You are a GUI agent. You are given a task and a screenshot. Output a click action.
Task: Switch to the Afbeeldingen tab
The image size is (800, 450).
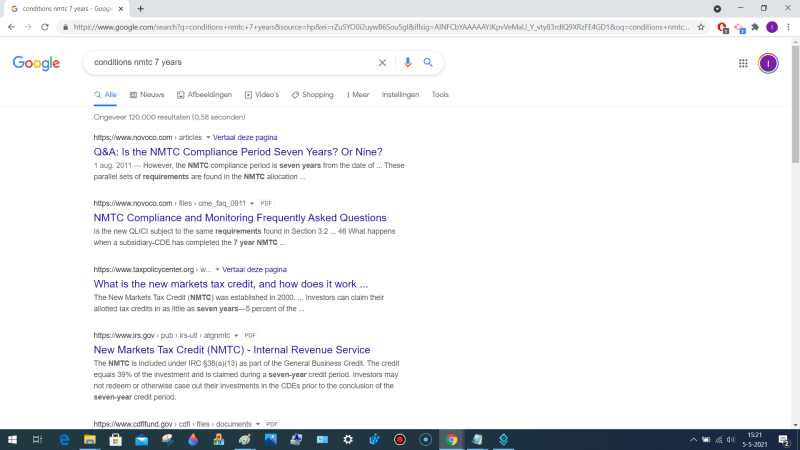204,95
